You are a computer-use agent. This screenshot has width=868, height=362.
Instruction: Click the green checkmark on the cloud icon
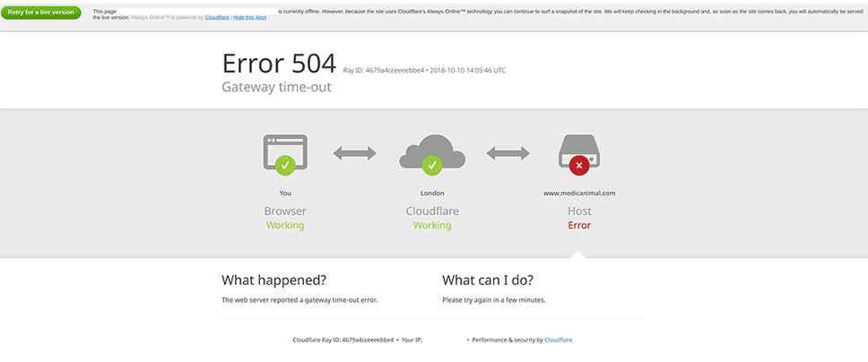(432, 165)
